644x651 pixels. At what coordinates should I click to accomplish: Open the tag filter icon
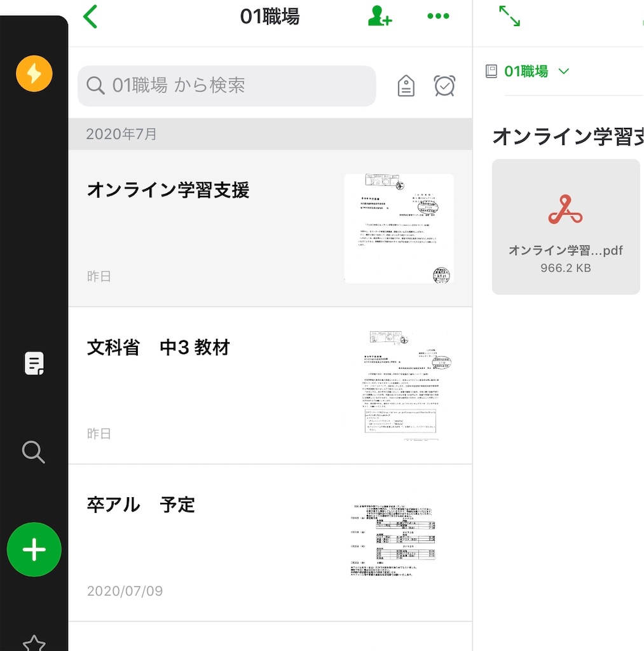coord(406,86)
